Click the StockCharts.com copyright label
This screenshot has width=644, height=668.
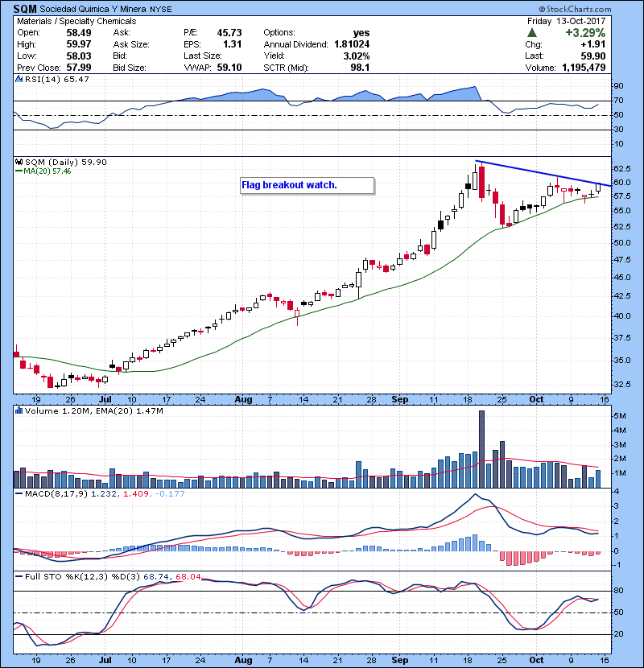[x=575, y=9]
